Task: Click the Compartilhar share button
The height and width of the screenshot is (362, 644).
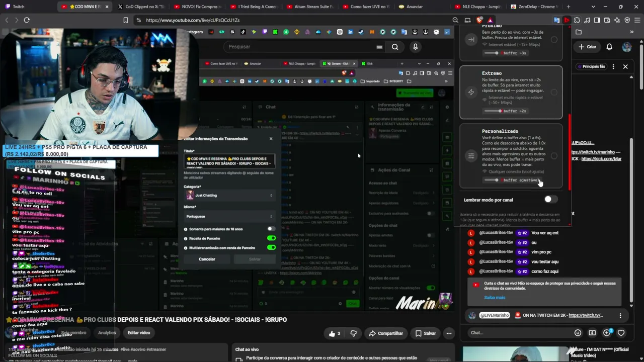Action: [x=386, y=333]
